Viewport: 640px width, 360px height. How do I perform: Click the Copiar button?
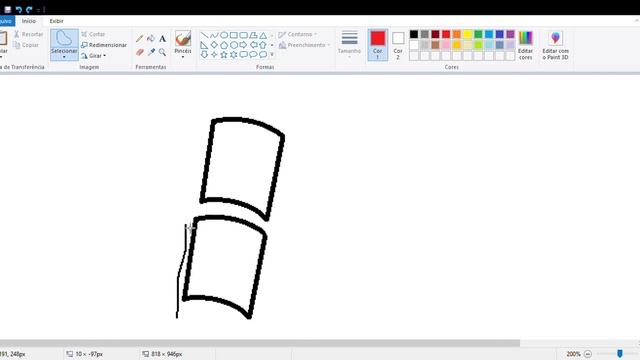26,45
